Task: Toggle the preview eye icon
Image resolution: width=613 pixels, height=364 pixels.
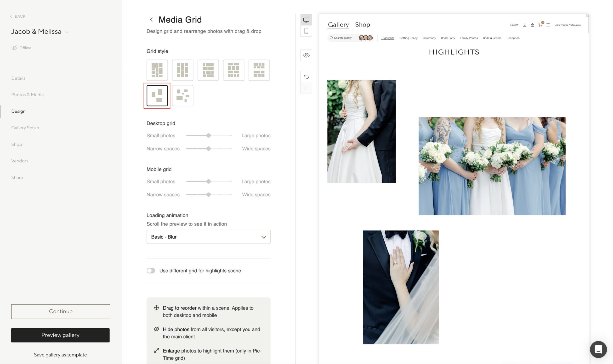Action: point(306,55)
